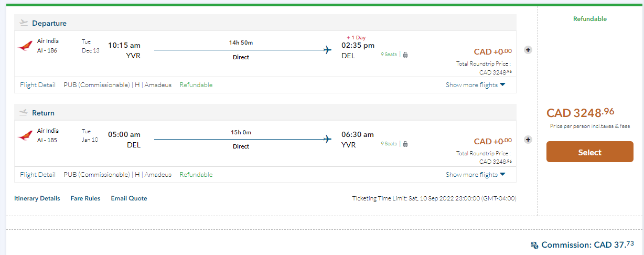644x255 pixels.
Task: Expand Show more flights for departure
Action: (x=475, y=85)
